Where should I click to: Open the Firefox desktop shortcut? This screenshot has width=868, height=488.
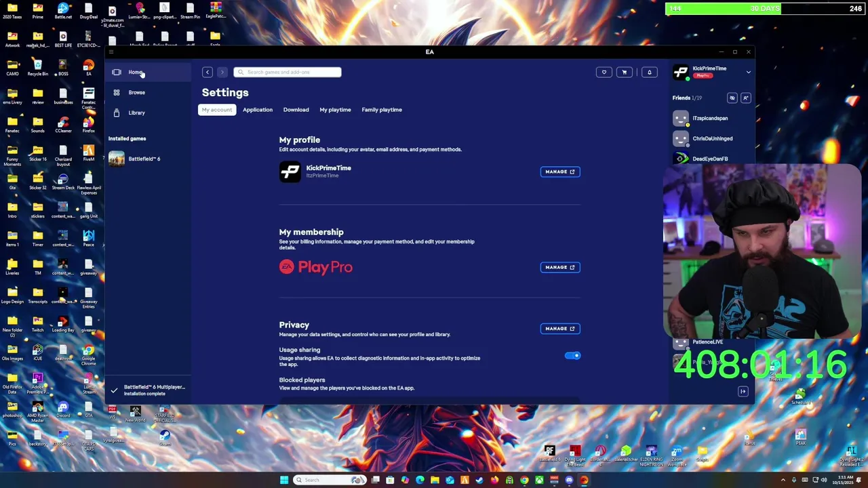tap(89, 125)
